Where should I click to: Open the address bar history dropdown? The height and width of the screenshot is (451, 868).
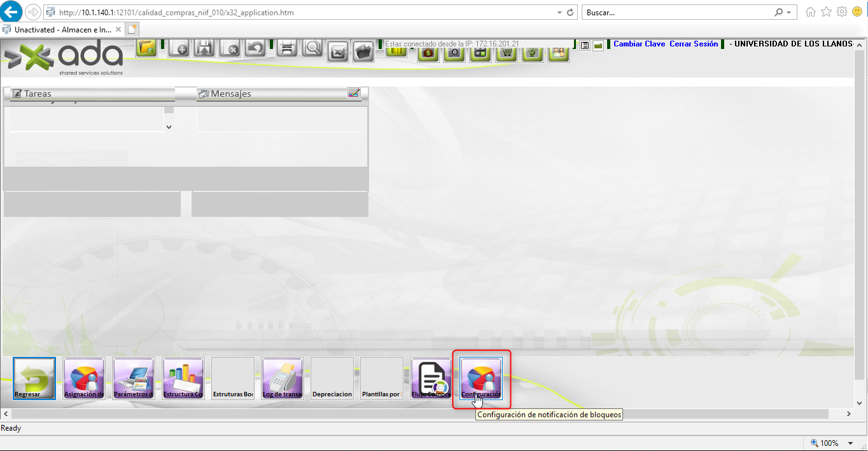click(x=559, y=13)
